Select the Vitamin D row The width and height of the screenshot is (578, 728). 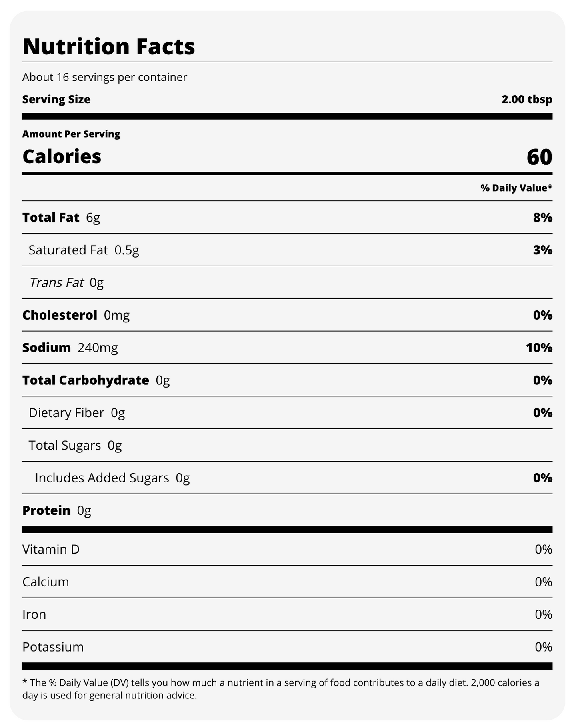(51, 549)
